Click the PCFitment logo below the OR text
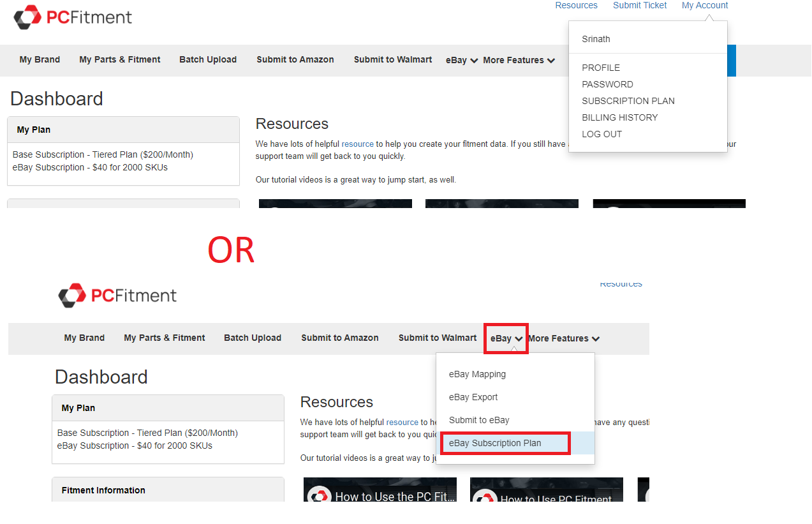The image size is (812, 524). [x=117, y=296]
